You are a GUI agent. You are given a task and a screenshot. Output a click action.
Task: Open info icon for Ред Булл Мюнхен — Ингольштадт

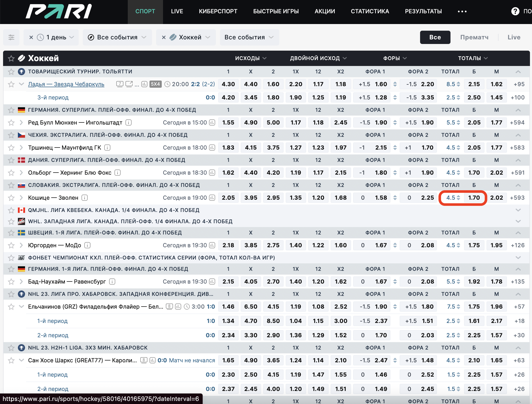coord(129,122)
